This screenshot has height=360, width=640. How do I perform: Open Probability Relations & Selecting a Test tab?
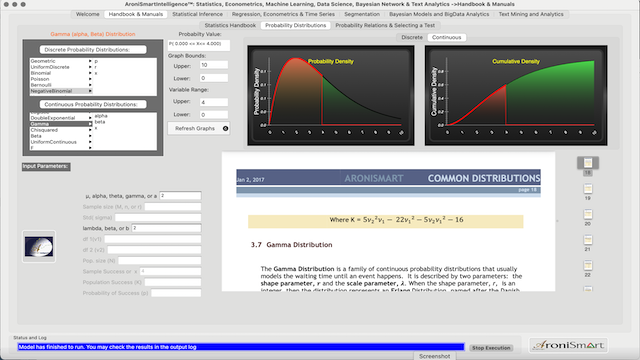coord(385,25)
